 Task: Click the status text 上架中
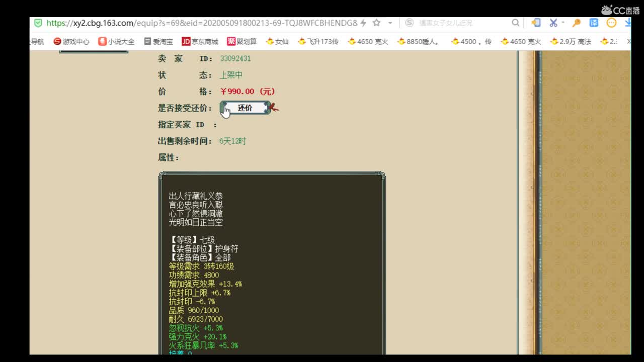click(231, 75)
